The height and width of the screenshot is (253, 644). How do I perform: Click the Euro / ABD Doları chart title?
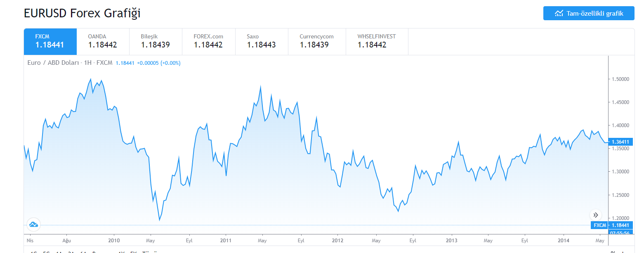(54, 63)
